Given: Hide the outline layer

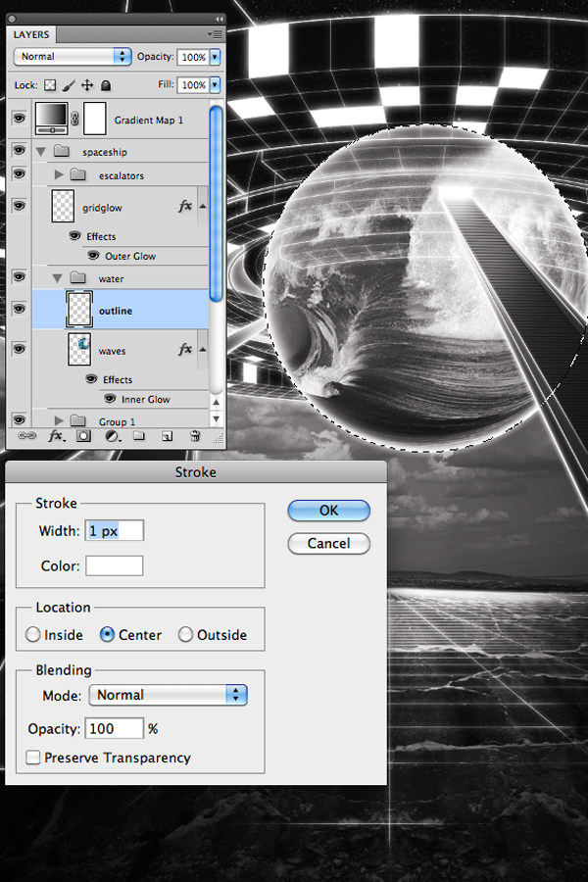Looking at the screenshot, I should tap(19, 309).
